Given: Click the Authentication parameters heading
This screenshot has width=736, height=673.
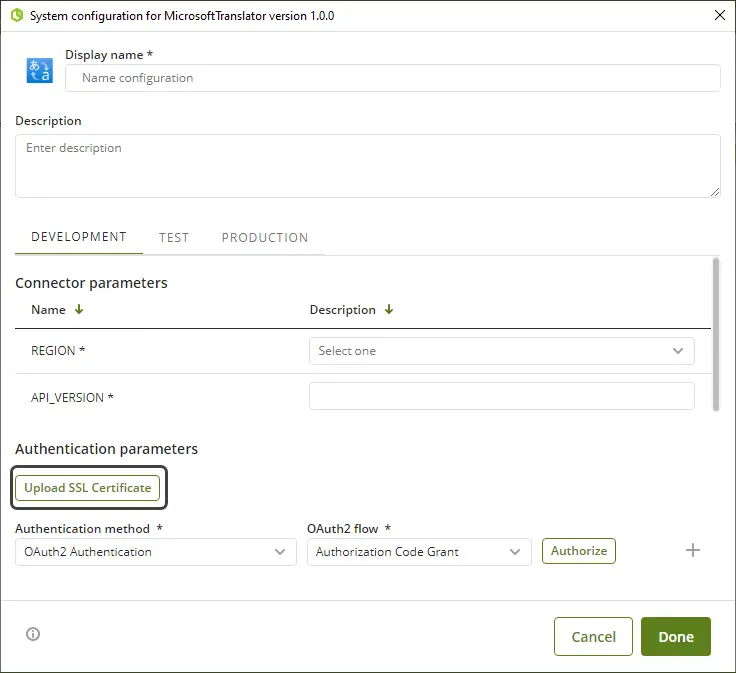Looking at the screenshot, I should (107, 449).
